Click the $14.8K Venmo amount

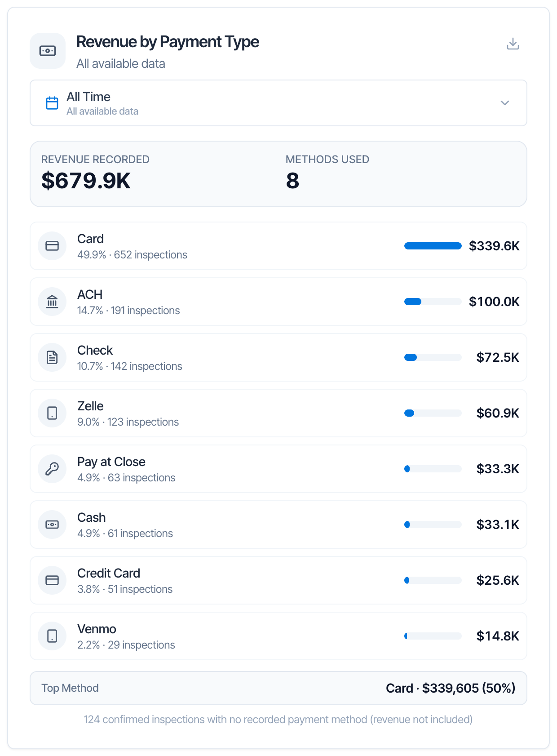(x=498, y=636)
